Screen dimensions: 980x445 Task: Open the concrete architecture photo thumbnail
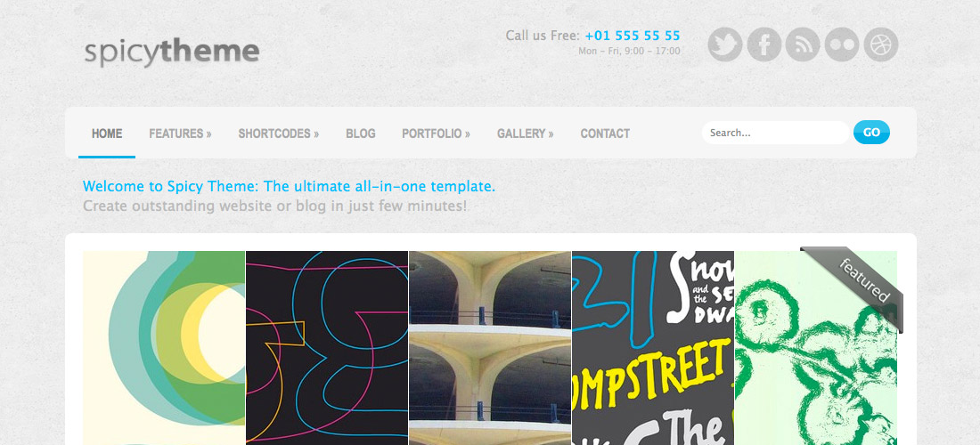click(490, 348)
